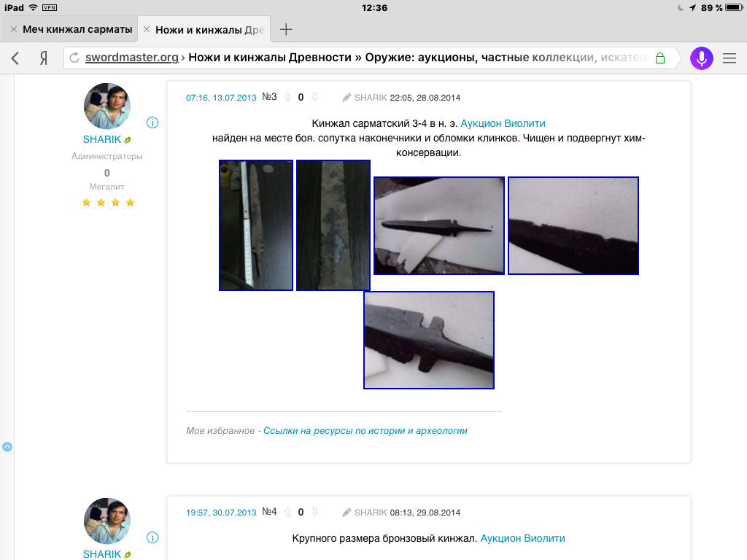Click post number №4
The image size is (747, 560).
[x=269, y=512]
